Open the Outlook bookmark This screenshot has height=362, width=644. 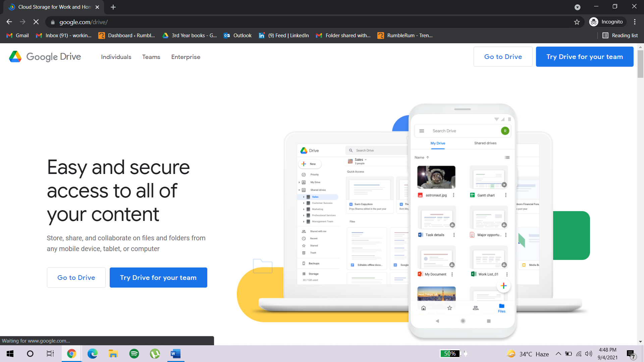click(x=237, y=36)
